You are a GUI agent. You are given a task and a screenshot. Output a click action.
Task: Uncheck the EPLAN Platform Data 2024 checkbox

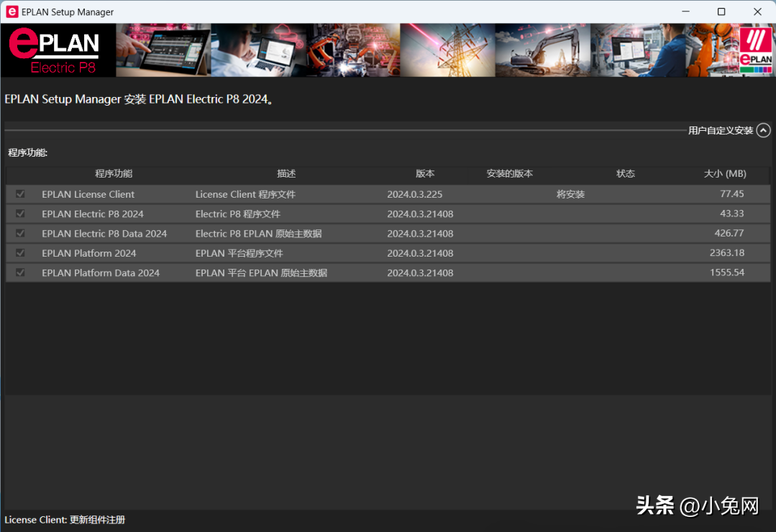click(x=20, y=272)
